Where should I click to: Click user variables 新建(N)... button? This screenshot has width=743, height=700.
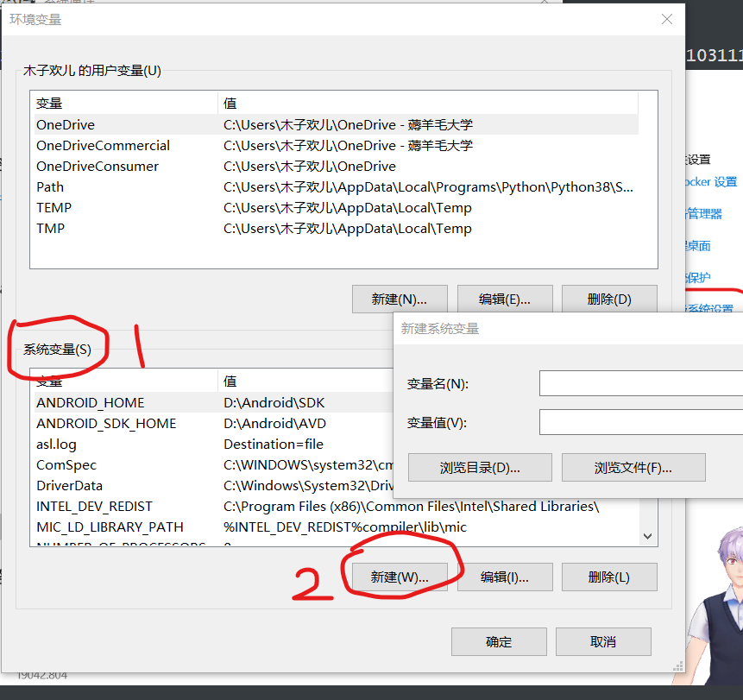coord(400,299)
